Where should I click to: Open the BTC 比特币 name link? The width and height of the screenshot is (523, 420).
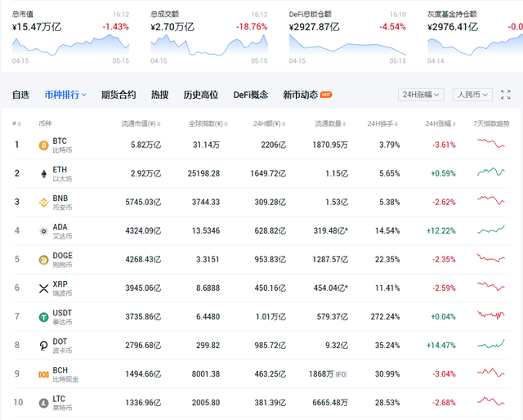coord(62,145)
